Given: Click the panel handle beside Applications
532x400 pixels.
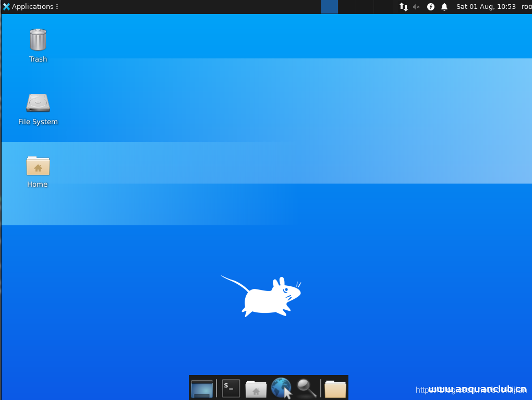Looking at the screenshot, I should (x=56, y=7).
